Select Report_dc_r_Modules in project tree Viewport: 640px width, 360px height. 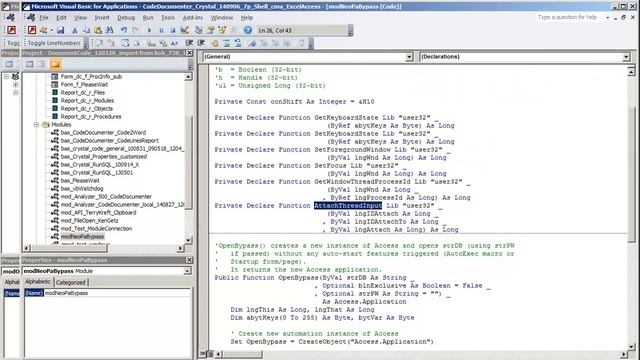[x=87, y=100]
